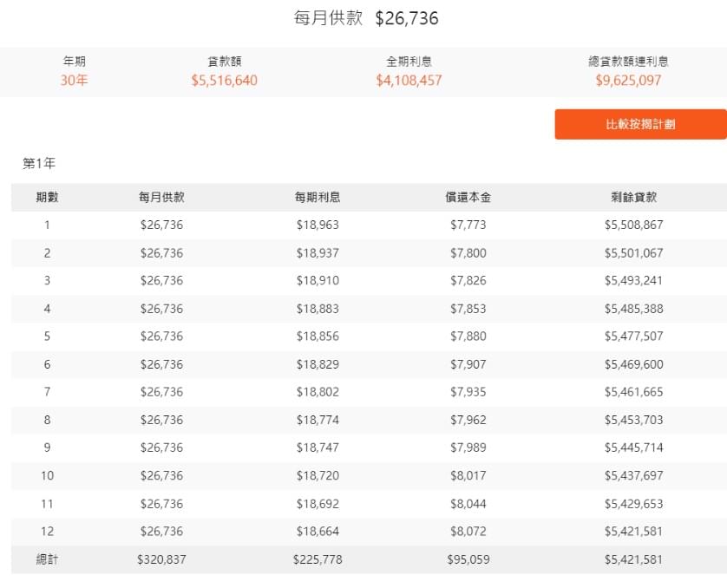The image size is (727, 588).
Task: Click principal $7,907 in period 6
Action: (468, 364)
